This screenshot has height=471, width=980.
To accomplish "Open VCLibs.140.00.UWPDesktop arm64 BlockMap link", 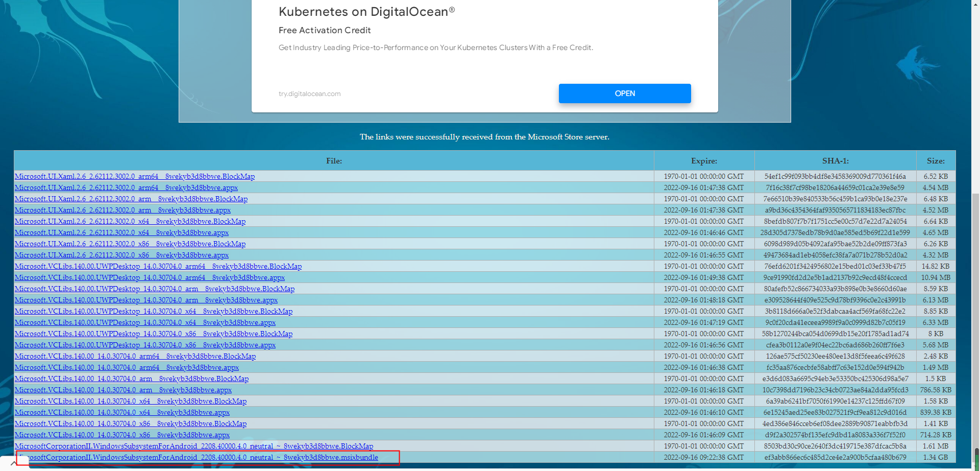I will pos(158,266).
